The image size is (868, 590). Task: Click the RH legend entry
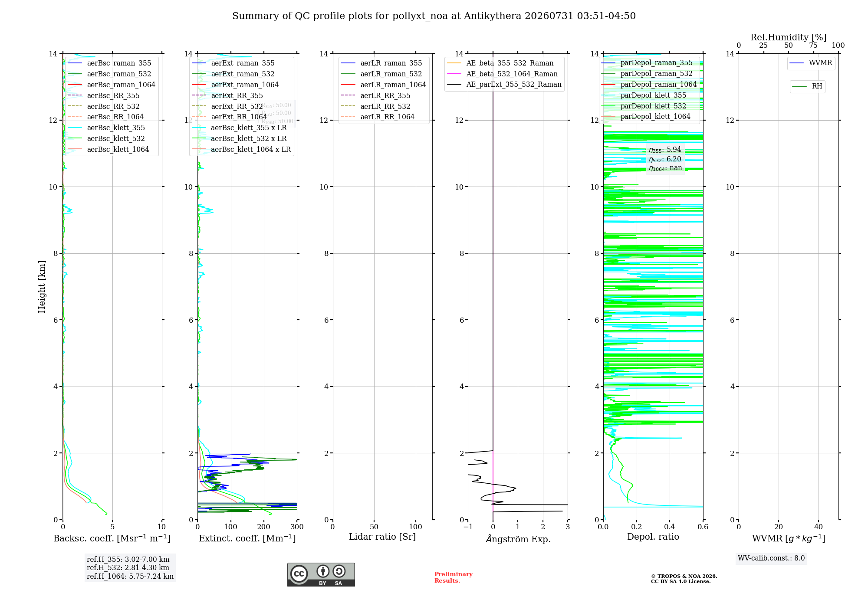pos(807,86)
